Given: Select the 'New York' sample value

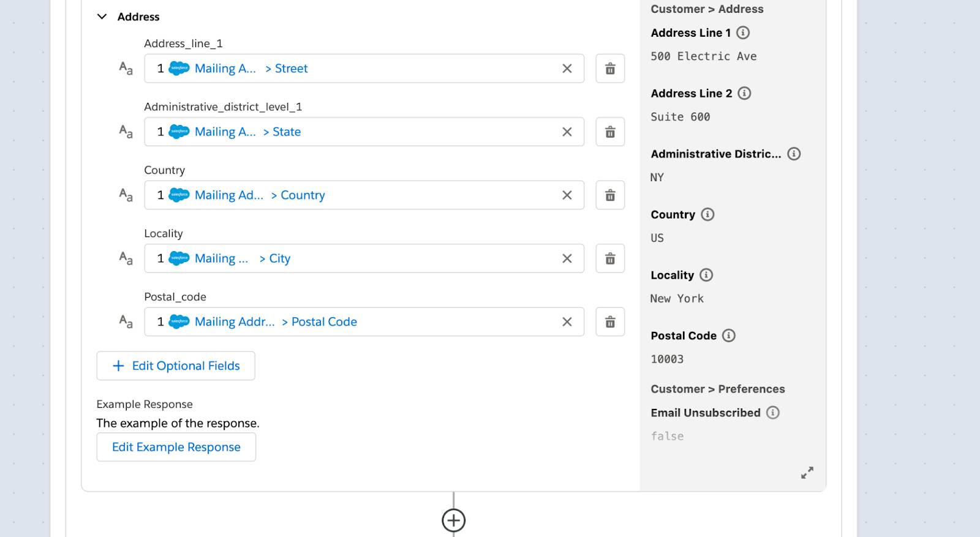Looking at the screenshot, I should point(677,299).
